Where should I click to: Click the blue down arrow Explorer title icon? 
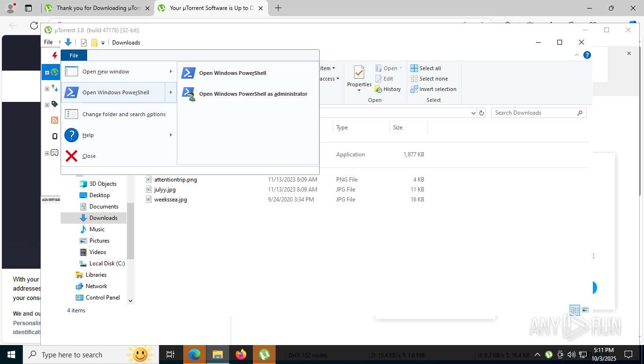[68, 43]
